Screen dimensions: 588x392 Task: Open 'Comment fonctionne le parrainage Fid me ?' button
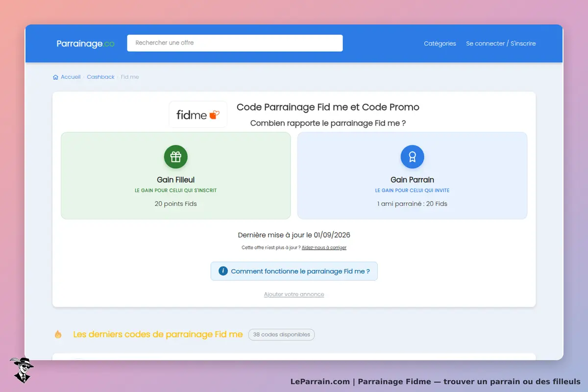click(x=294, y=271)
